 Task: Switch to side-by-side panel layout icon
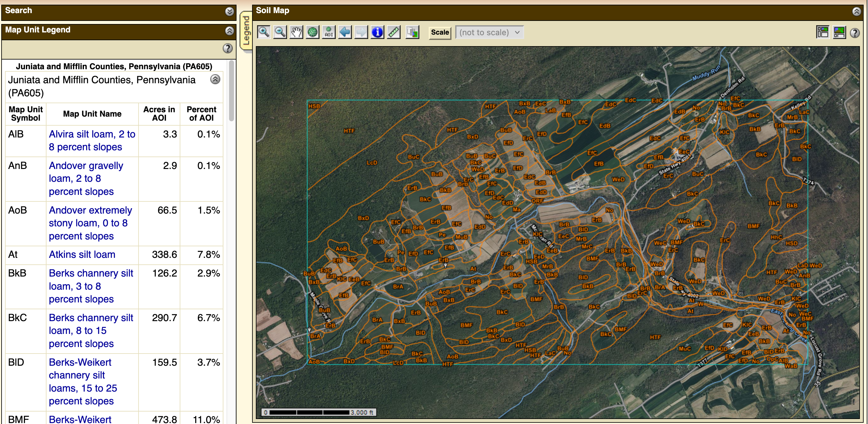click(822, 32)
